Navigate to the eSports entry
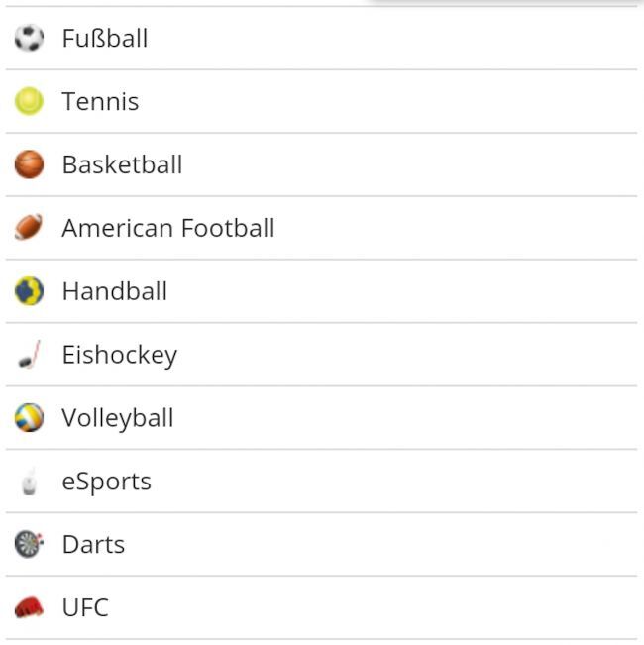Viewport: 644px width, 645px height. pyautogui.click(x=106, y=482)
